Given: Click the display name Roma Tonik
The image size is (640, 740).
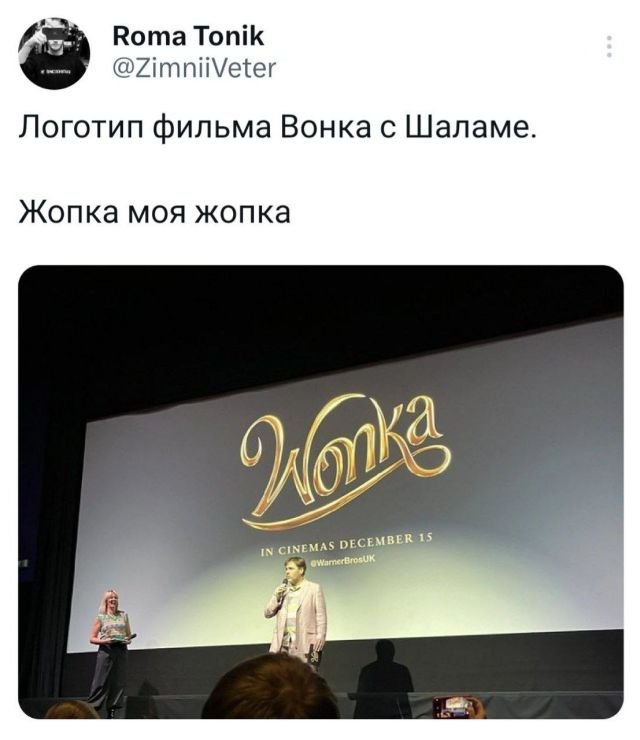Looking at the screenshot, I should (188, 36).
